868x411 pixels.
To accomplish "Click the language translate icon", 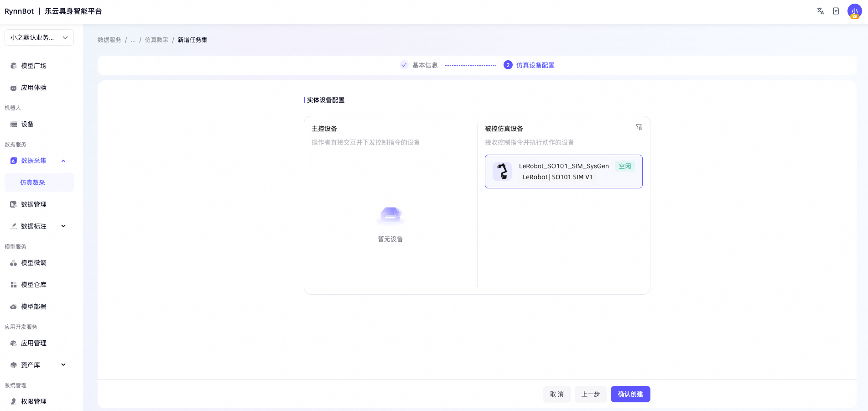I will [x=820, y=11].
